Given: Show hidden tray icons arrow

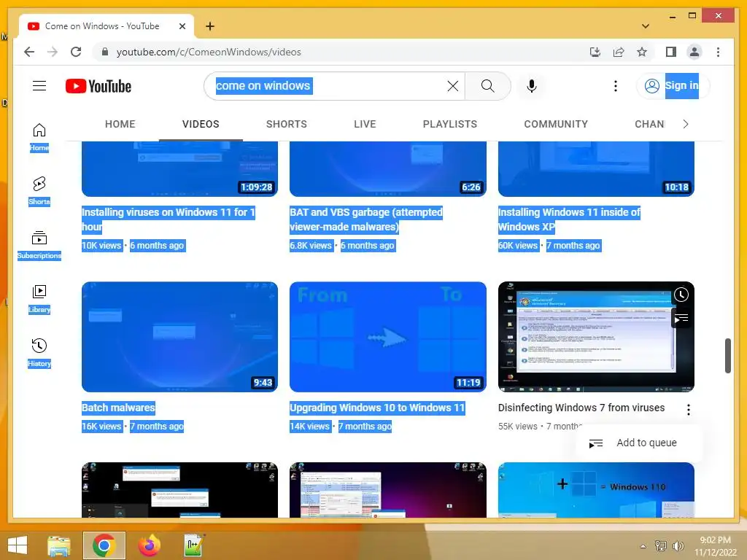Looking at the screenshot, I should tap(643, 546).
